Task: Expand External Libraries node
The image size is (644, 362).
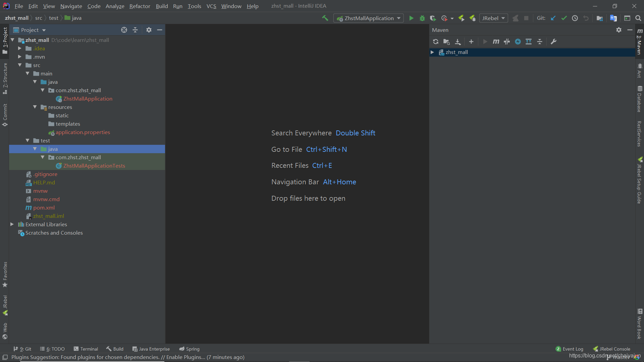Action: pyautogui.click(x=12, y=224)
